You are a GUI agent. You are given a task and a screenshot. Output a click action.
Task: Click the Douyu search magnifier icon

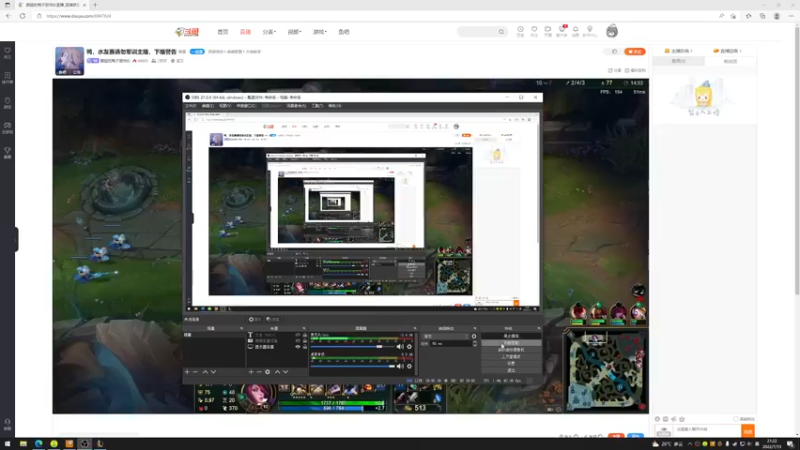pos(501,32)
